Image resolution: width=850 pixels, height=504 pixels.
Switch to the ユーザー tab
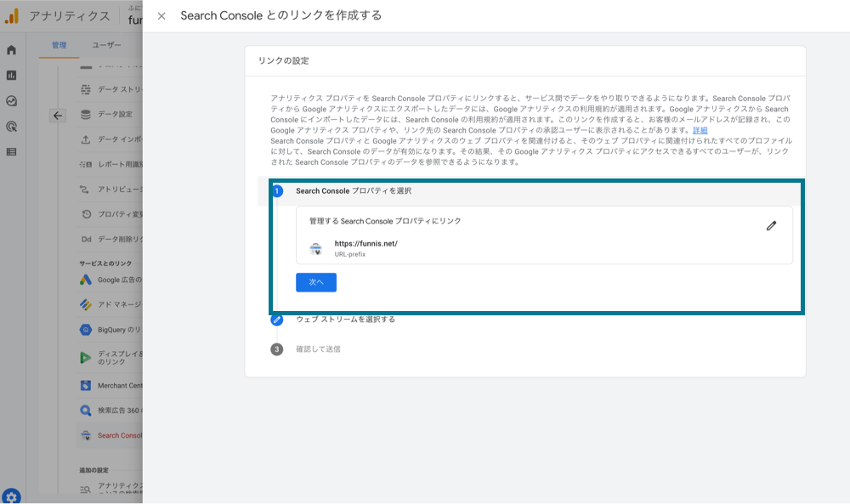pyautogui.click(x=107, y=45)
